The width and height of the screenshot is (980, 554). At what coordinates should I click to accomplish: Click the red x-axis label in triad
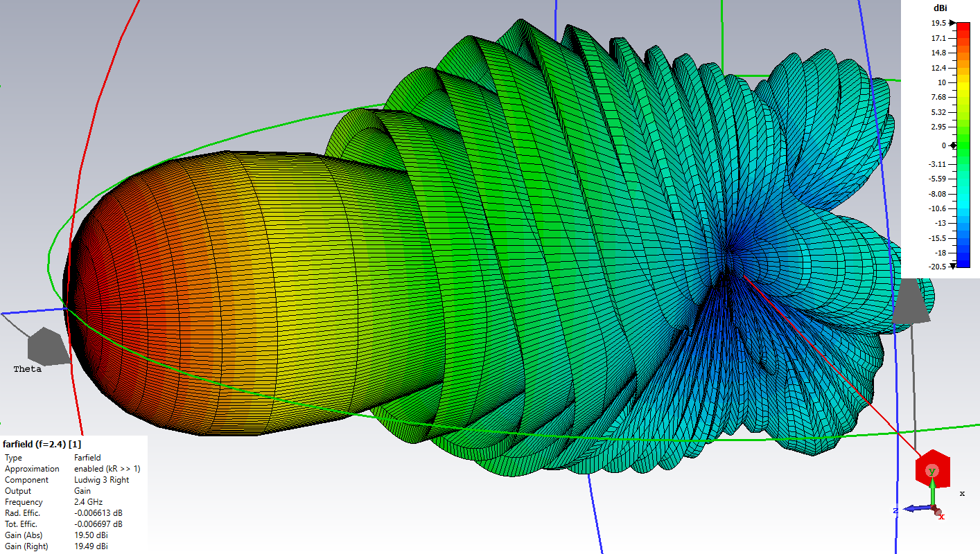(x=941, y=517)
